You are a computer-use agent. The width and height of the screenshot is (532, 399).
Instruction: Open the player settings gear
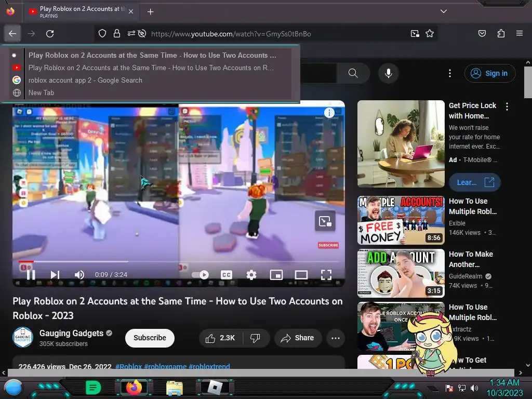tap(251, 274)
